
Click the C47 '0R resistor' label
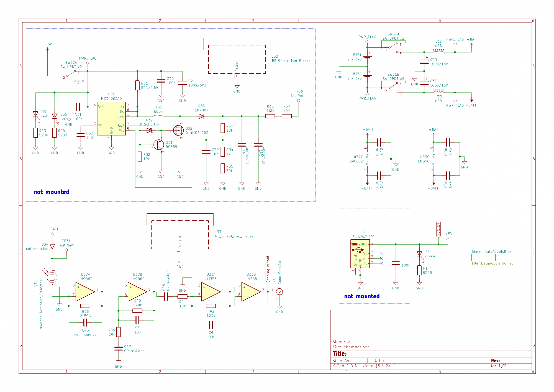134,351
